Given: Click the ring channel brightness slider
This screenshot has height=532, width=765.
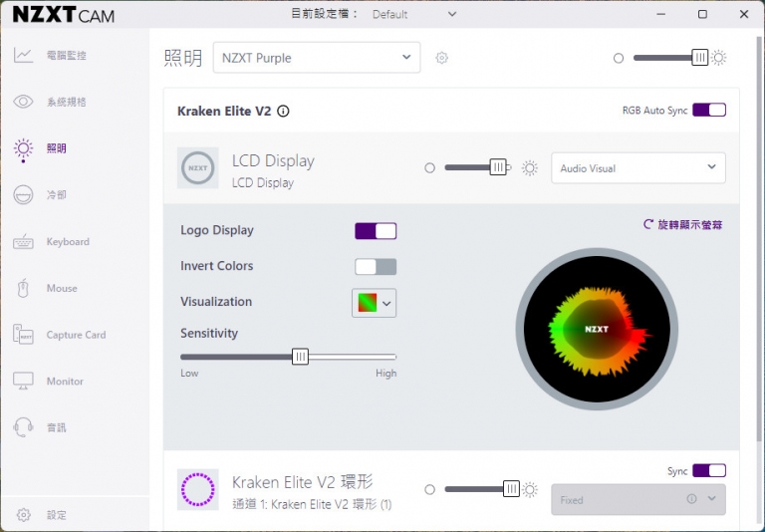Looking at the screenshot, I should pos(482,489).
